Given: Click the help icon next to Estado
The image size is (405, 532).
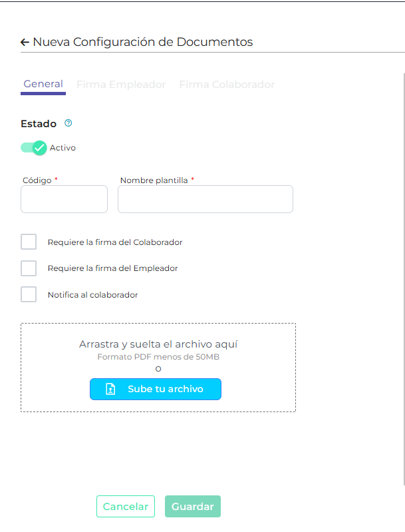Looking at the screenshot, I should 68,123.
